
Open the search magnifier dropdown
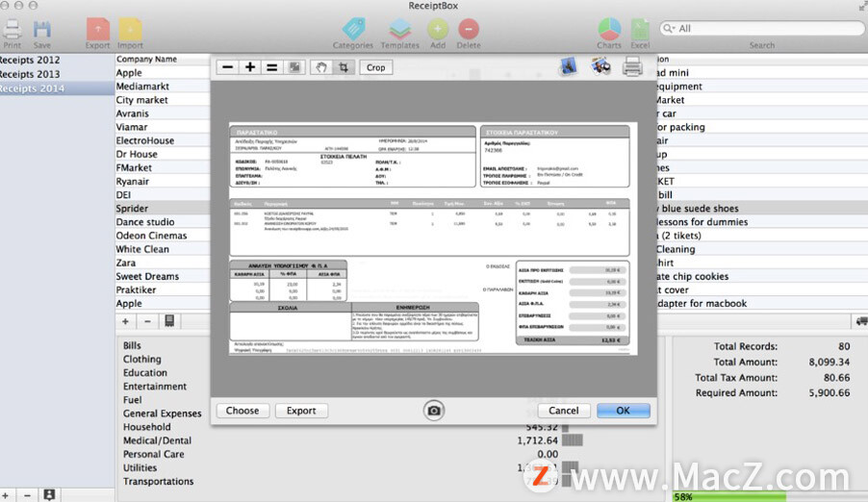pyautogui.click(x=669, y=28)
